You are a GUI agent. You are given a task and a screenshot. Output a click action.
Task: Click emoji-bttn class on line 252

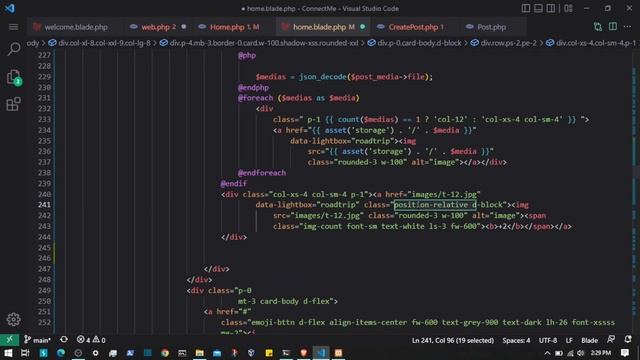[272, 322]
